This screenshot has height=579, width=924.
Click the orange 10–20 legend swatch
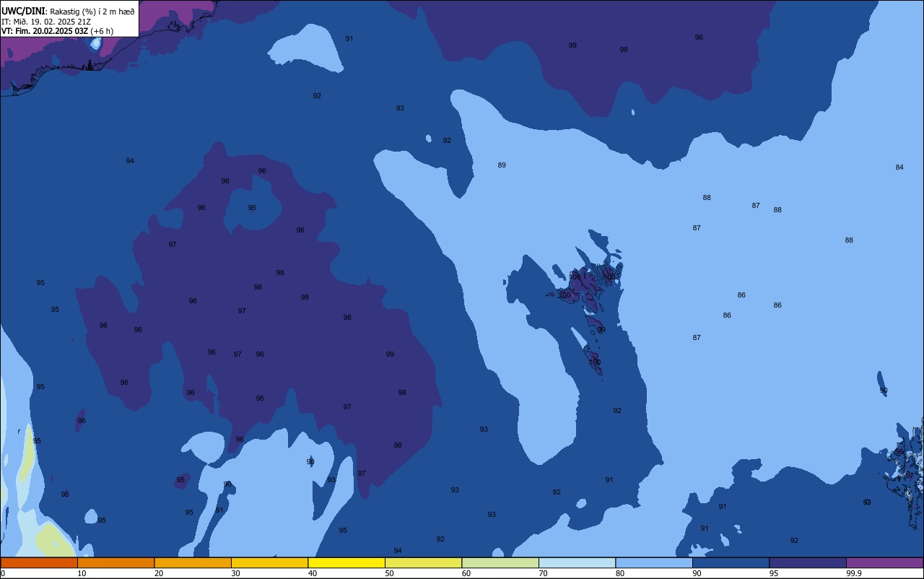point(115,562)
